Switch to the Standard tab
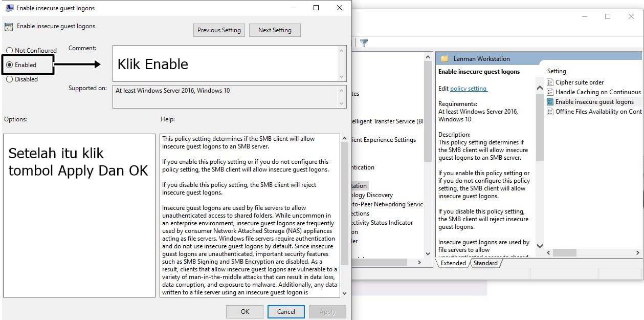The width and height of the screenshot is (644, 320). point(485,263)
